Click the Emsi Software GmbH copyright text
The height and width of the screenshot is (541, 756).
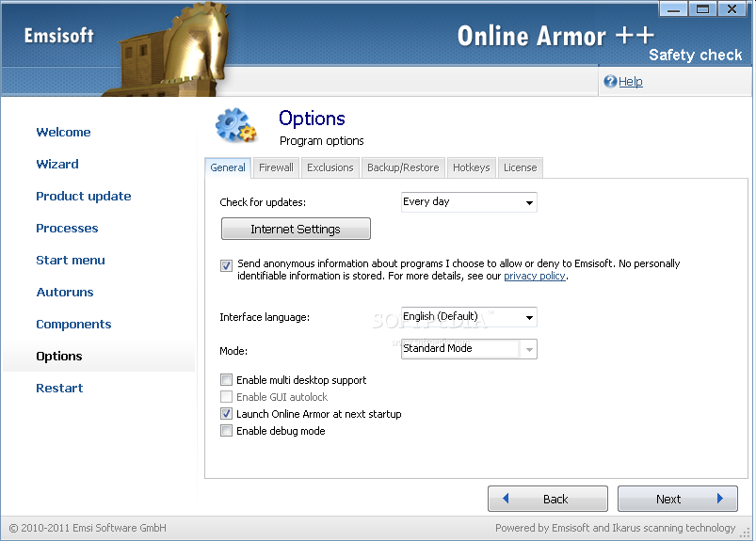(x=88, y=528)
